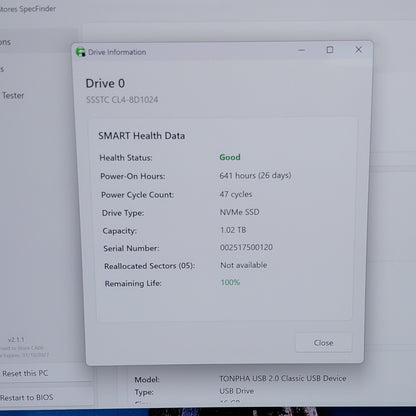Click the Drive Information app icon
416x416 pixels.
point(80,52)
